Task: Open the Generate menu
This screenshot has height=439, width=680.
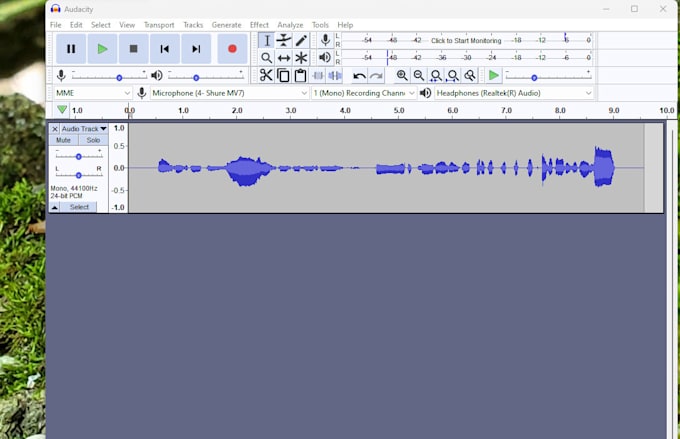Action: point(226,25)
